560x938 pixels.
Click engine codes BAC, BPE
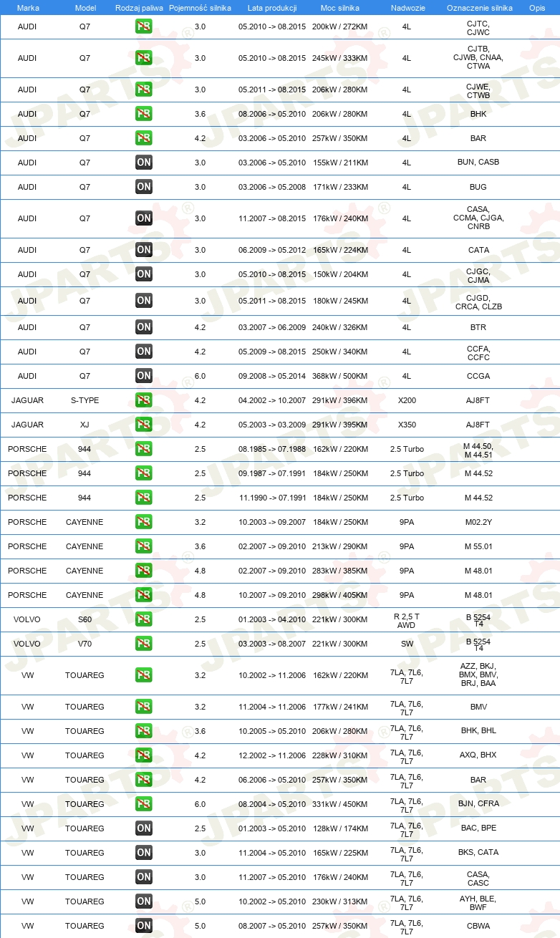pos(478,828)
